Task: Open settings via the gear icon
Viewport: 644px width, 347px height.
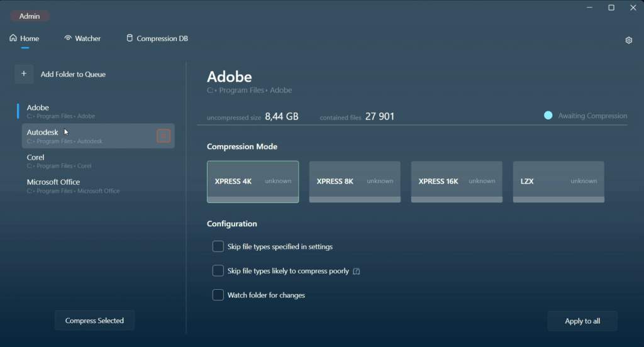Action: tap(628, 40)
